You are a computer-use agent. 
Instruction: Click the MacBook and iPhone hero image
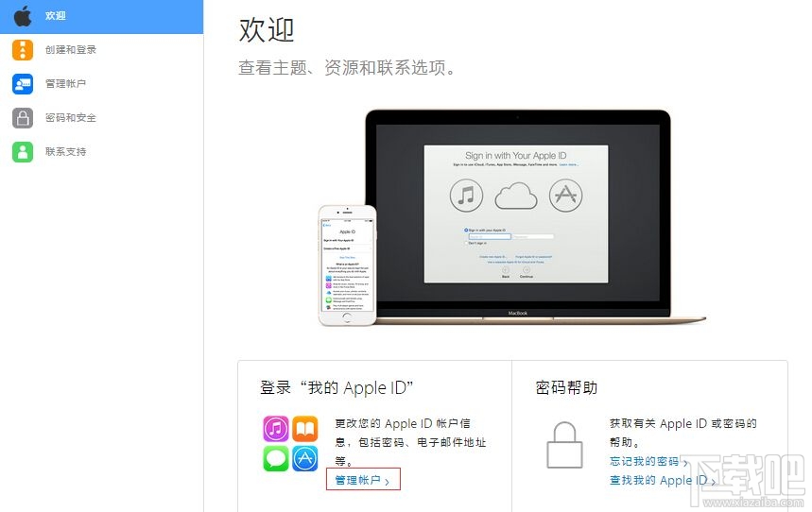(x=511, y=218)
